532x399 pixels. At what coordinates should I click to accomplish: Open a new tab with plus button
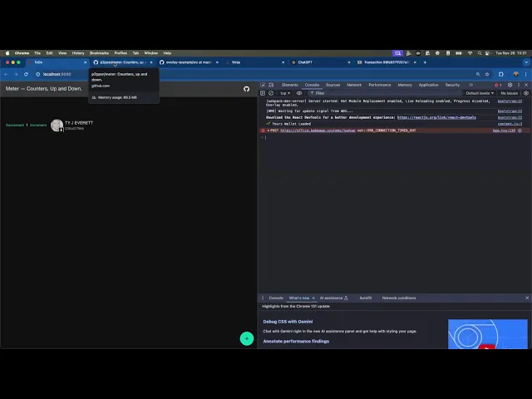(425, 62)
